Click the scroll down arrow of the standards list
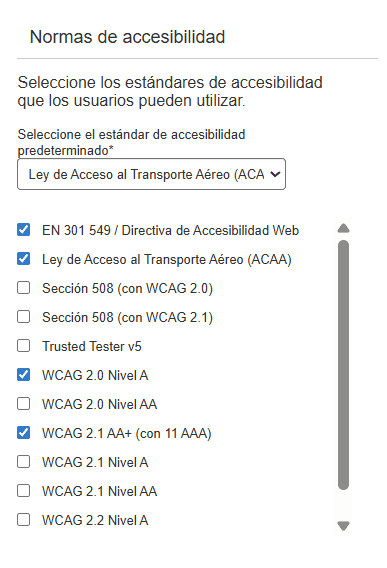This screenshot has width=387, height=568. click(x=343, y=526)
